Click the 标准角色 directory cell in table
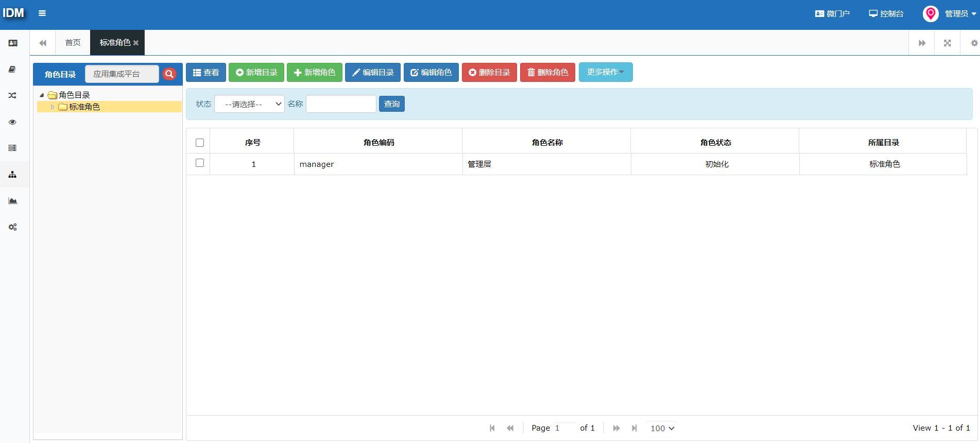Image resolution: width=980 pixels, height=443 pixels. click(x=884, y=164)
